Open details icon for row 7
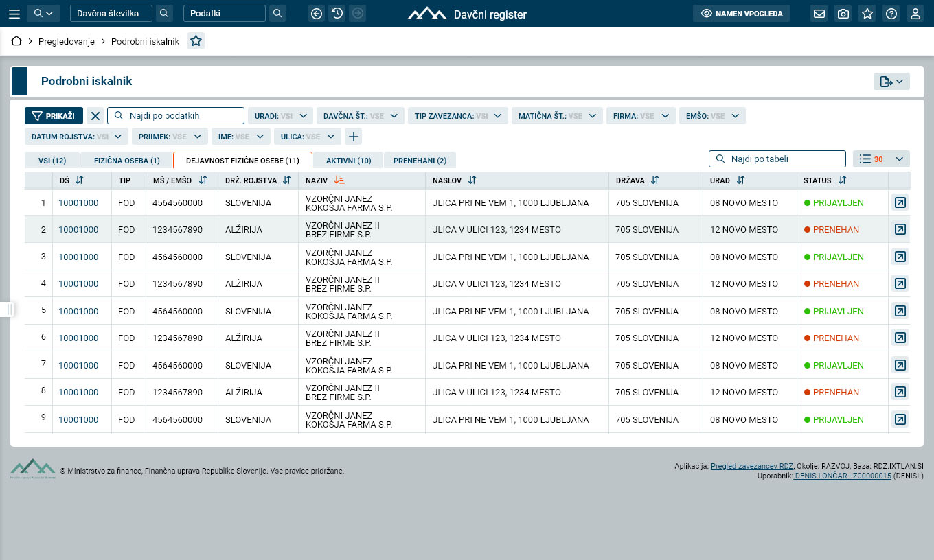 pos(900,365)
